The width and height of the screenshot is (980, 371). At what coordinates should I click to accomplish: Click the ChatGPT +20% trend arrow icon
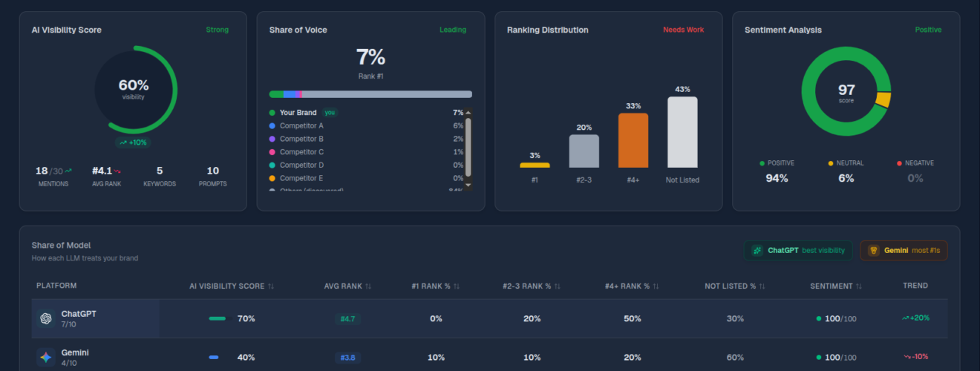click(x=905, y=318)
